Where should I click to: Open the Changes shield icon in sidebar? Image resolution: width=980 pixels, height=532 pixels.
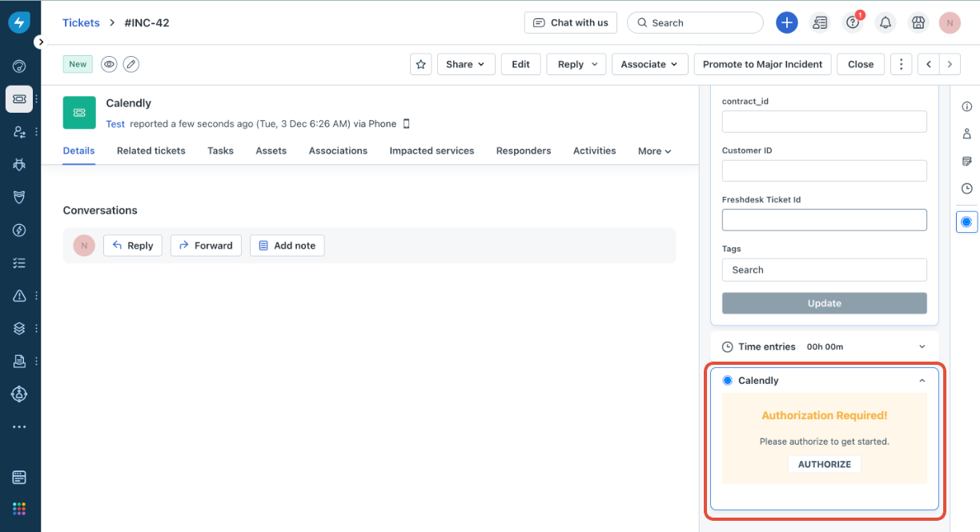(19, 197)
